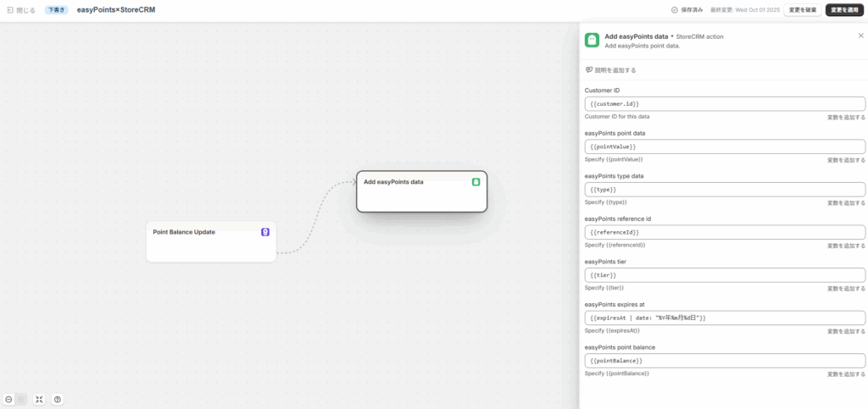
Task: Click the 保存済み saved status checkmark
Action: [674, 10]
